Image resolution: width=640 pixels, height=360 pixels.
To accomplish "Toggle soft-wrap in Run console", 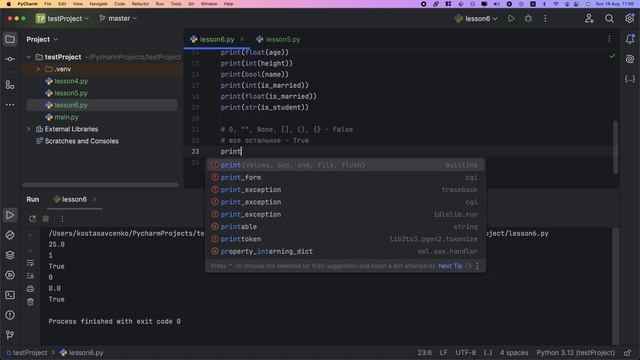I will [x=30, y=263].
